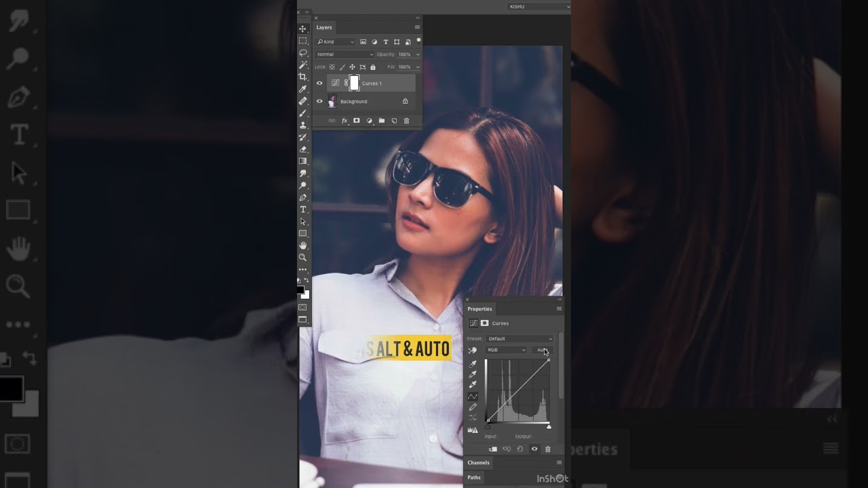Select the Gradient tool
Screen dimensions: 868x488
(x=303, y=161)
